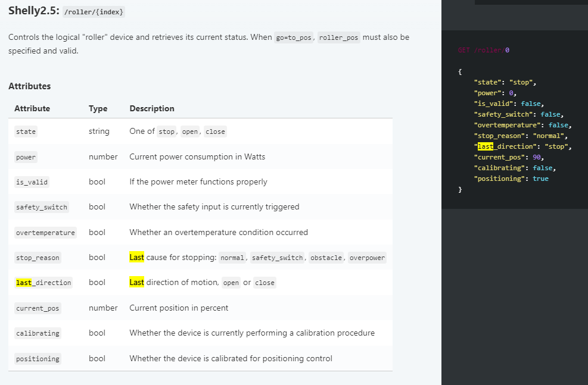Click the current_pos attribute cell
The image size is (588, 385).
coord(38,308)
